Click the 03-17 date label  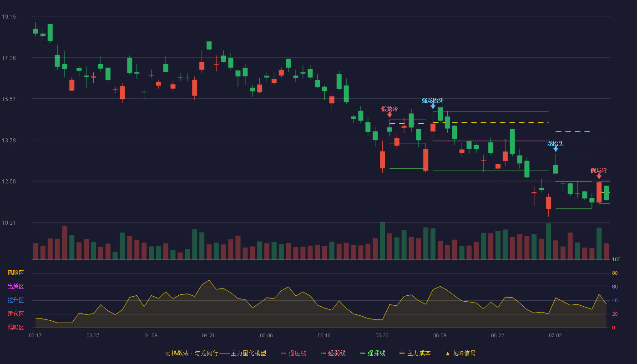point(35,335)
